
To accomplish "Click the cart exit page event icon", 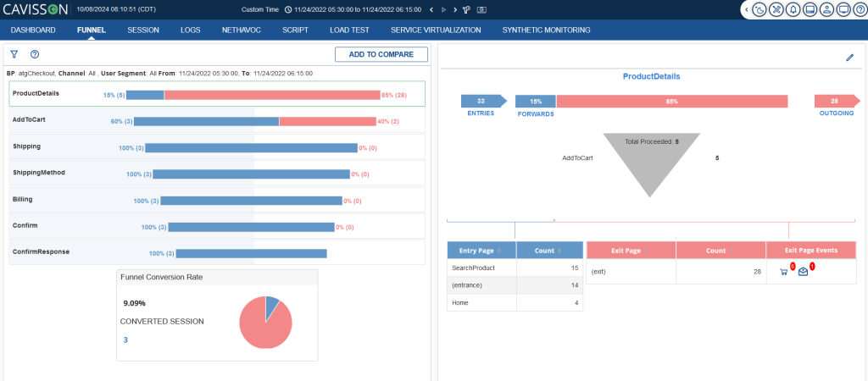I will click(784, 272).
